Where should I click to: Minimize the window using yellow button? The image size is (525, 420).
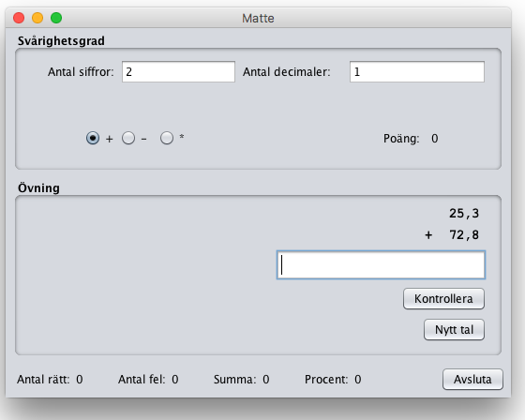(37, 18)
